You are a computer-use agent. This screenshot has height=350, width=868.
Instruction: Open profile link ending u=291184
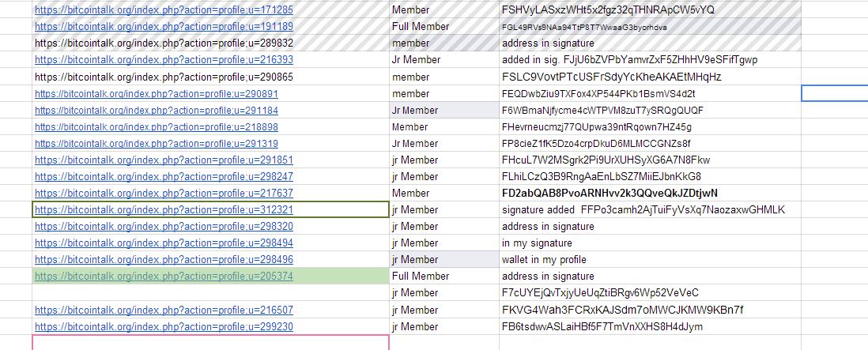click(157, 110)
